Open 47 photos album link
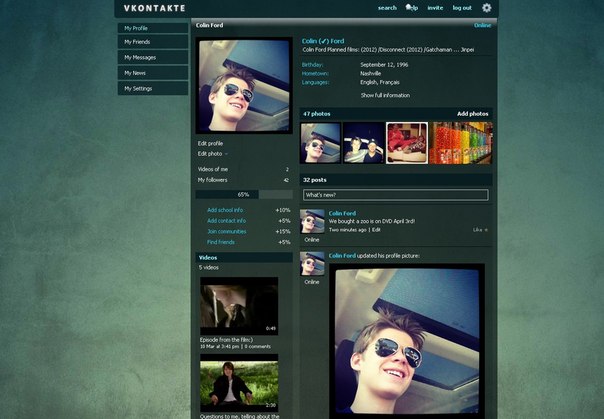 click(317, 114)
